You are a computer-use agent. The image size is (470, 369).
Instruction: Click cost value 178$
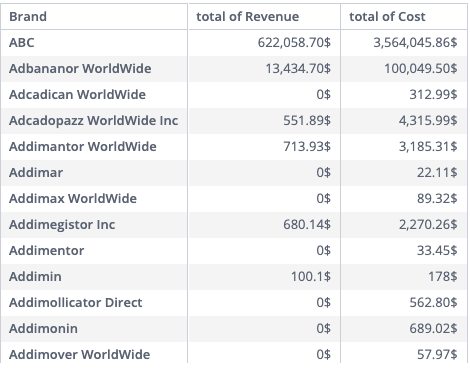pos(443,276)
